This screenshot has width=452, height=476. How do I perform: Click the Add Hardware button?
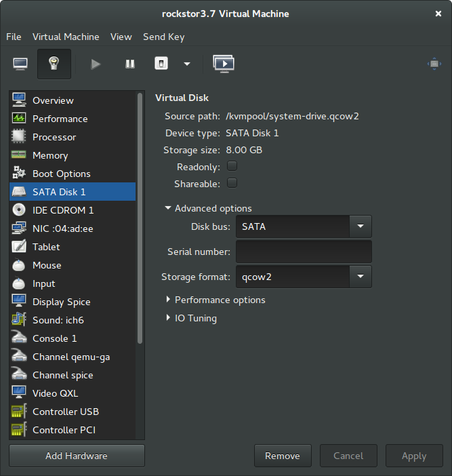click(x=77, y=456)
